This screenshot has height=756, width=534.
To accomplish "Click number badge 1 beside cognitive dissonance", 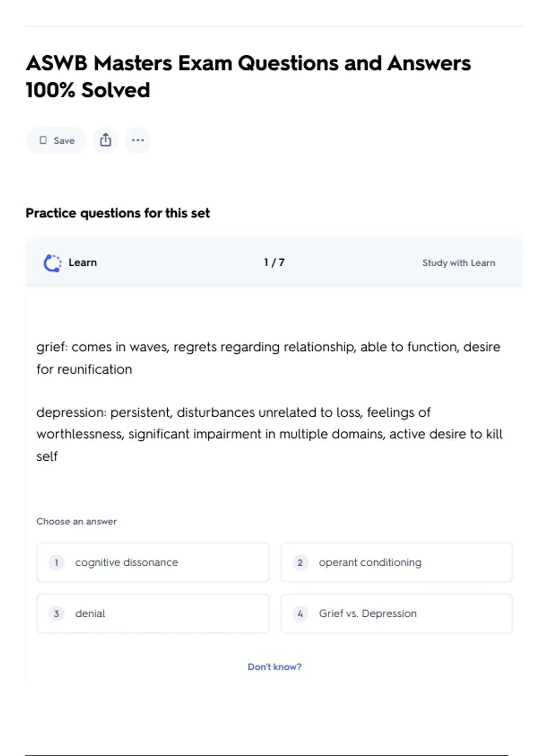I will (57, 563).
